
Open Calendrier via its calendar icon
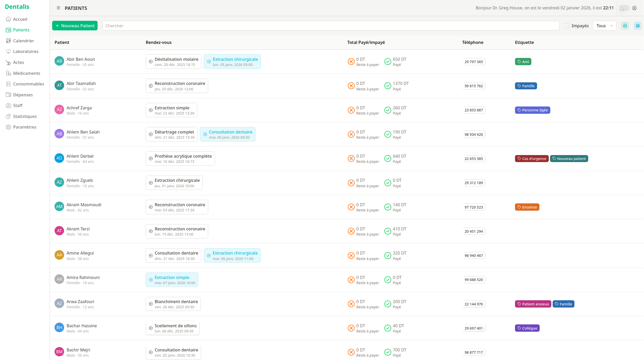click(9, 41)
